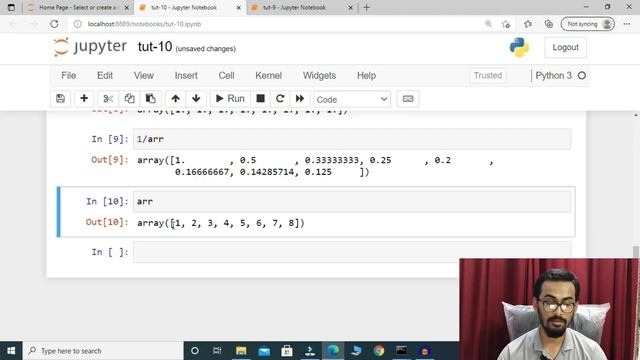Paste cells below icon
640x360 pixels.
pyautogui.click(x=151, y=99)
